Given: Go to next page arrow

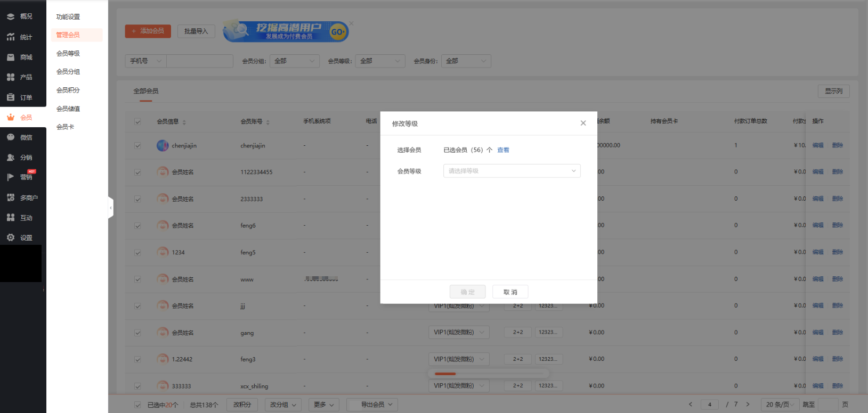Looking at the screenshot, I should (x=748, y=404).
